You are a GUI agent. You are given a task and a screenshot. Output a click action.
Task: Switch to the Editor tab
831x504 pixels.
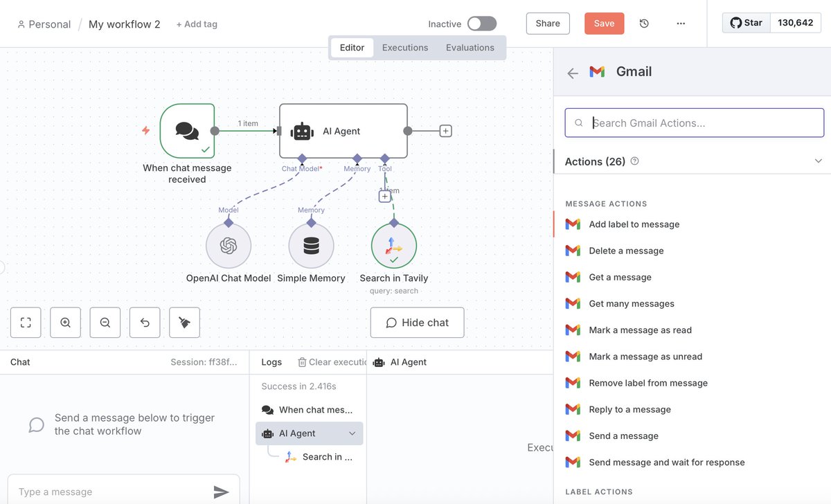click(352, 48)
